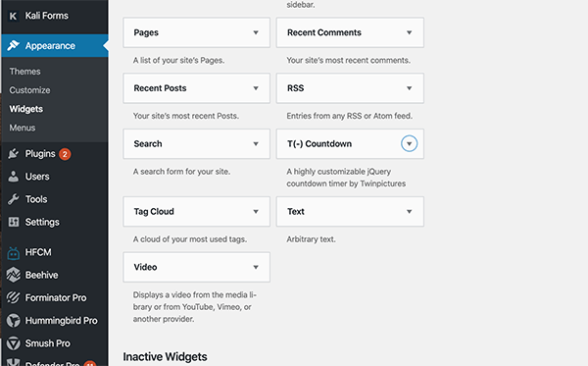Viewport: 588px width, 366px height.
Task: Expand the Text widget arrow
Action: click(409, 211)
